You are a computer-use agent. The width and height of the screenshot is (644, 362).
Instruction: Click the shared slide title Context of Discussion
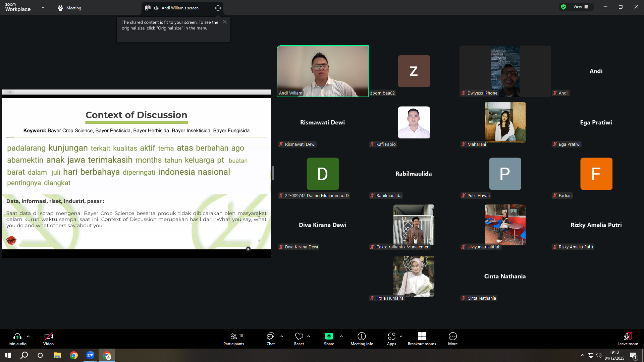coord(136,115)
